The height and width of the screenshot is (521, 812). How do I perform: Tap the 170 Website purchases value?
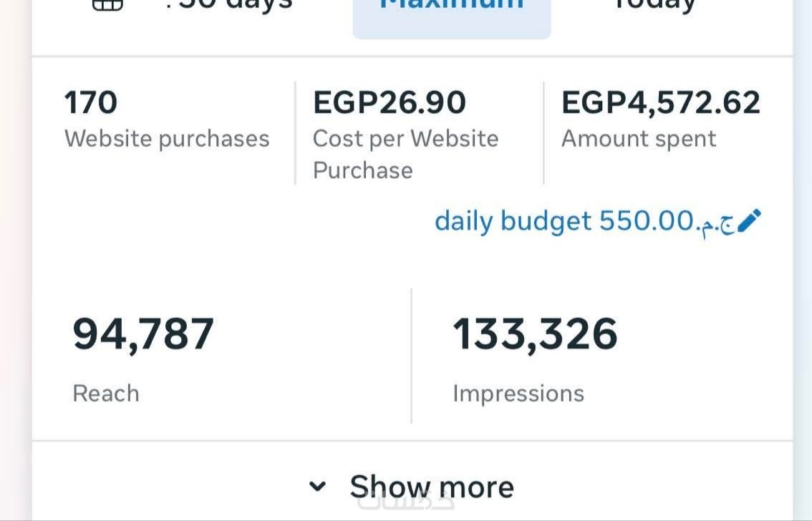tap(91, 102)
